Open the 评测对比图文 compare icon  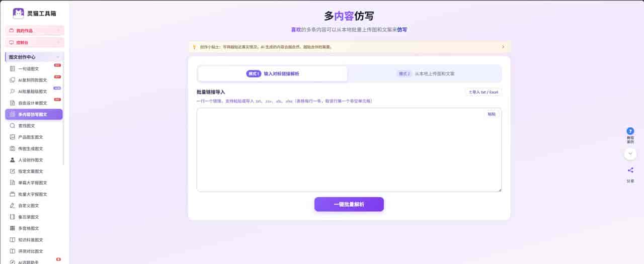pyautogui.click(x=13, y=251)
